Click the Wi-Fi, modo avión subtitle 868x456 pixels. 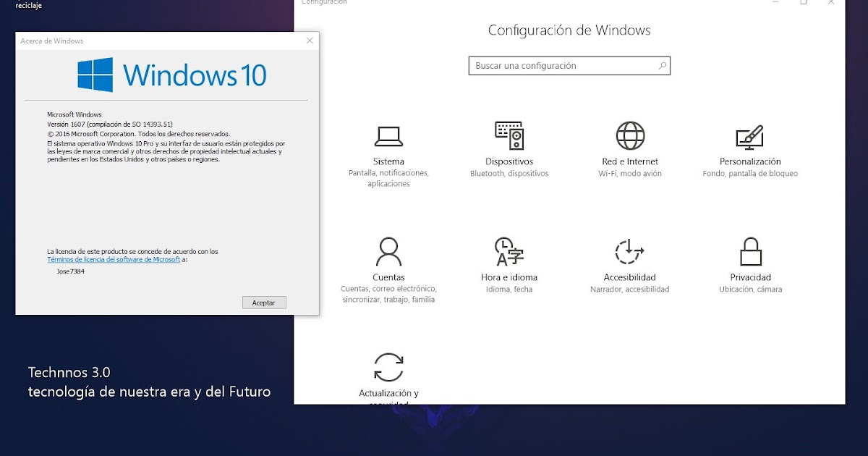[629, 173]
